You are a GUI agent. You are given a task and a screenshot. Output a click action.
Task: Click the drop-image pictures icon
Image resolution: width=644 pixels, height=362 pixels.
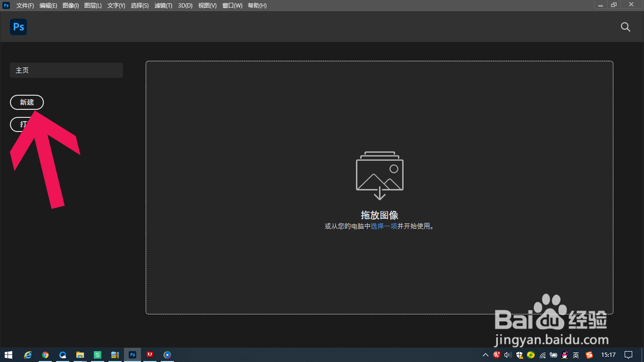coord(380,175)
